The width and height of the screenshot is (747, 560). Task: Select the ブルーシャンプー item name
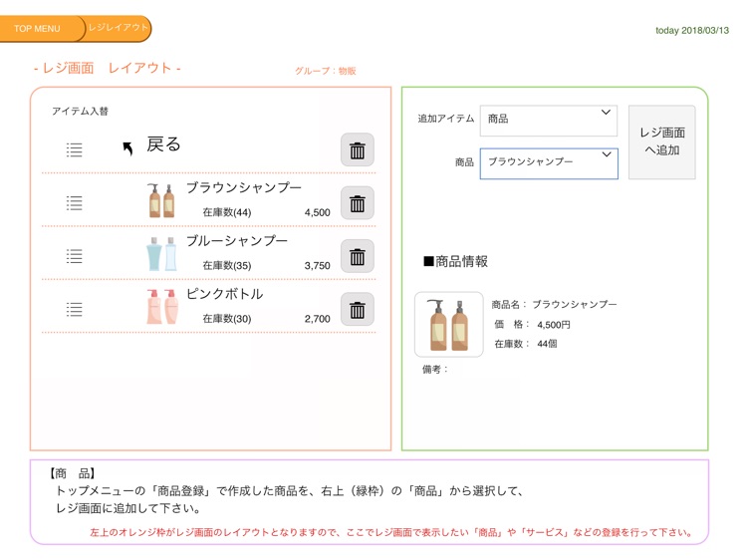point(237,241)
